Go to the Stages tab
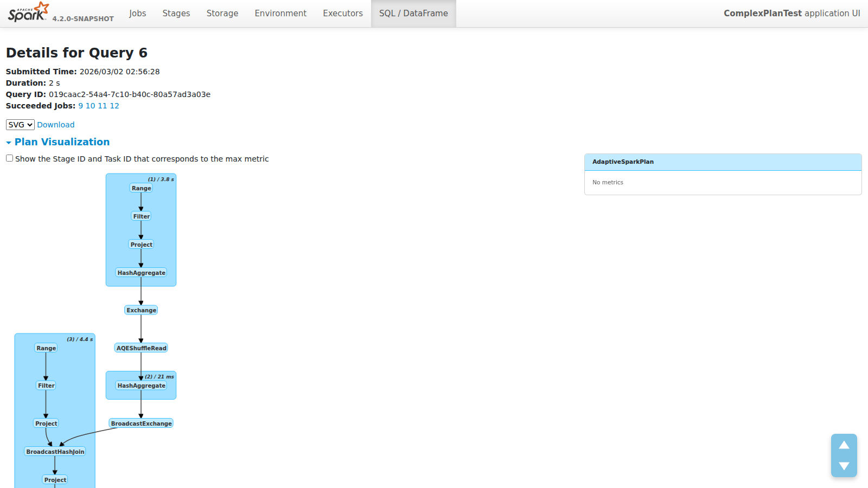 pyautogui.click(x=176, y=13)
